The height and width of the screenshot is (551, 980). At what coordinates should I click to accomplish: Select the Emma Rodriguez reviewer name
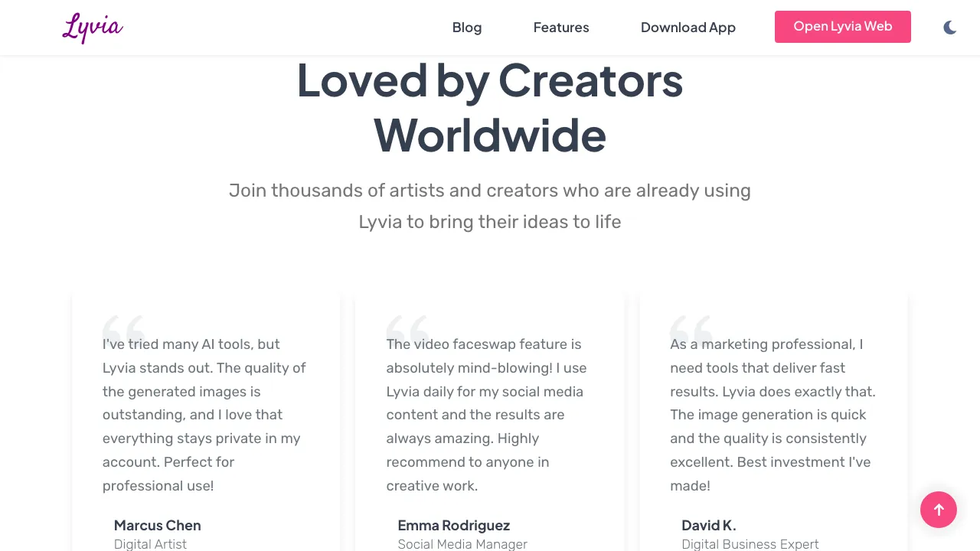453,526
